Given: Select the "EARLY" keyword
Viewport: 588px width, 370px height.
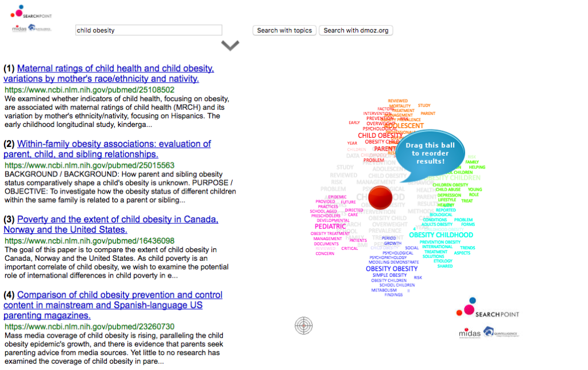Looking at the screenshot, I should pyautogui.click(x=354, y=123).
